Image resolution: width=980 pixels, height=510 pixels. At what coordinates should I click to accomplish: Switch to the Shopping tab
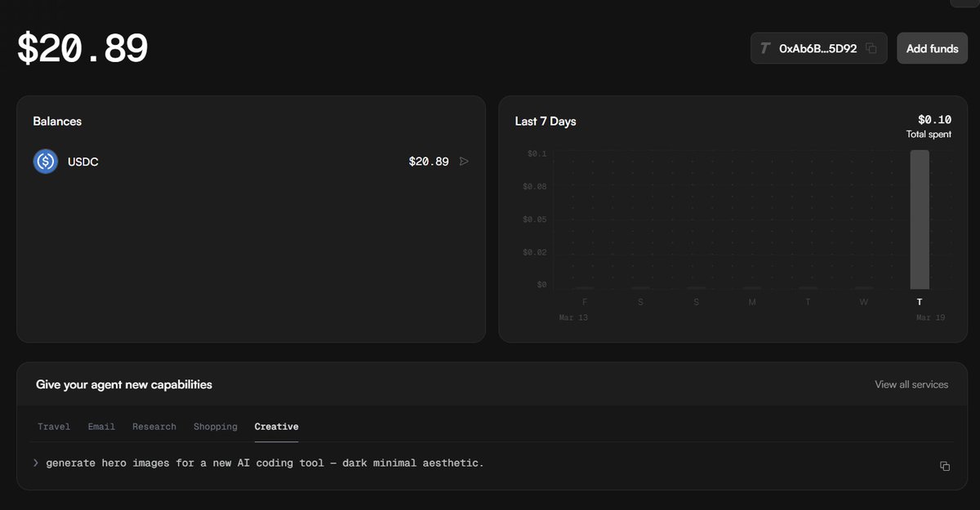[x=216, y=427]
